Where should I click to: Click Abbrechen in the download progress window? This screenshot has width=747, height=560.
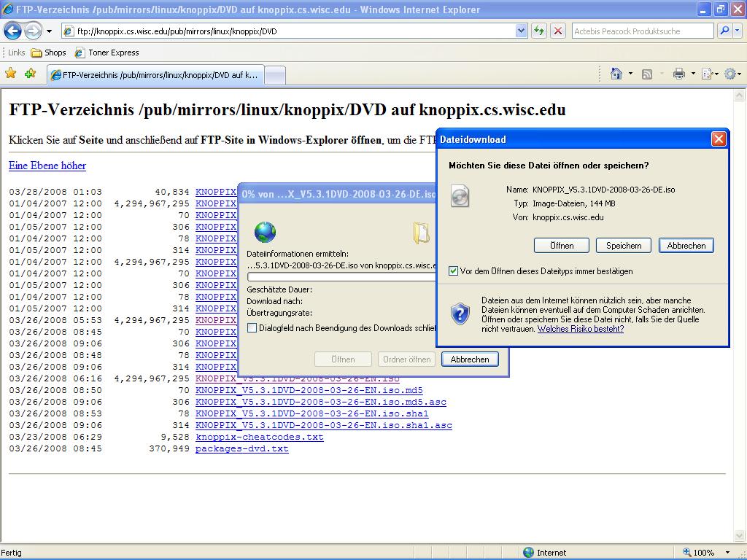click(x=470, y=359)
